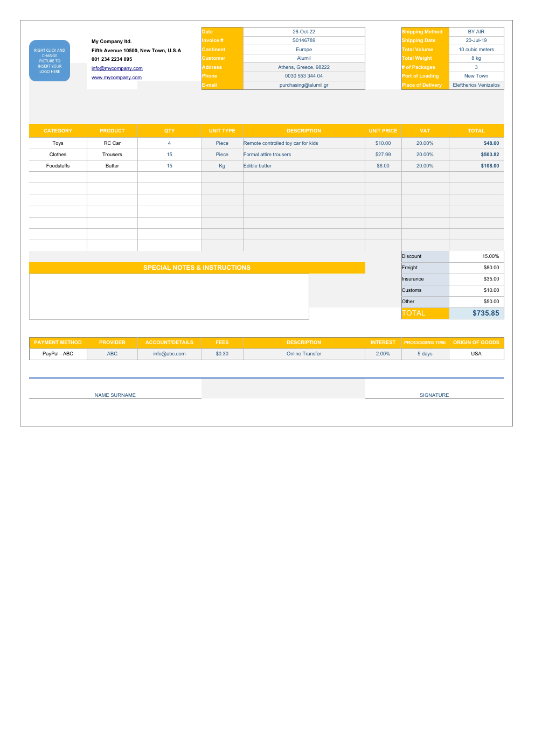Select invoice number S0146789
Screen dimensions: 535x756
pos(304,40)
